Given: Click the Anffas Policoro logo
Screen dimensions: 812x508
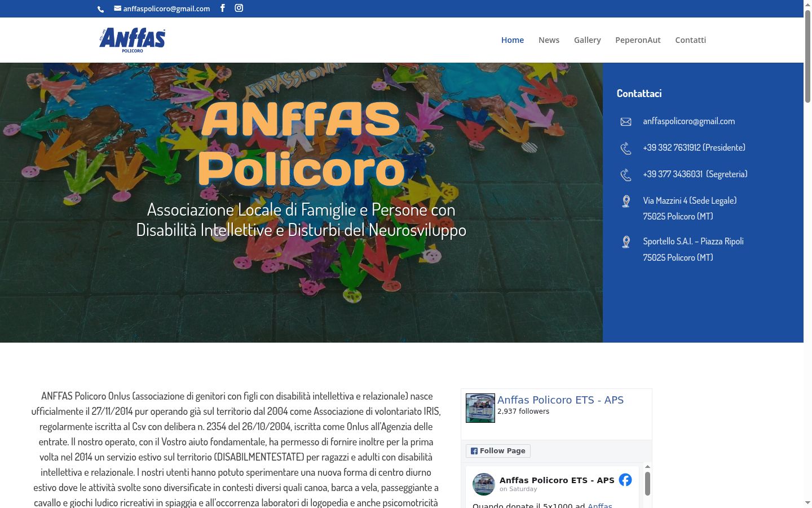Looking at the screenshot, I should click(x=133, y=40).
